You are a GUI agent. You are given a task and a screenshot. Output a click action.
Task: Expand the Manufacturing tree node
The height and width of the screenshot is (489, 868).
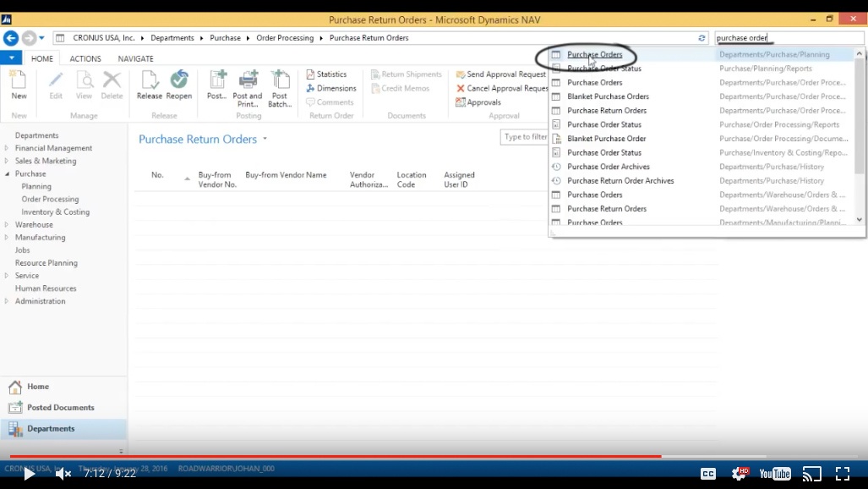tap(7, 237)
